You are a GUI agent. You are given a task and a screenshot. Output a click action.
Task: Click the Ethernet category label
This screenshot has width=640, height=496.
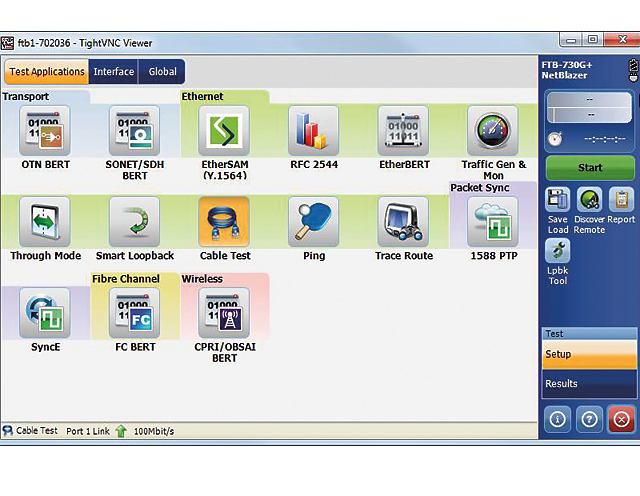click(202, 96)
